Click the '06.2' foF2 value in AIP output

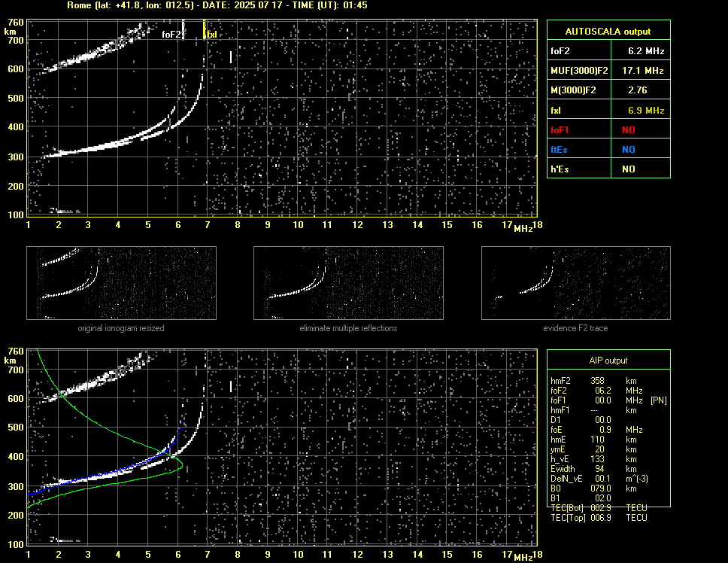[603, 391]
